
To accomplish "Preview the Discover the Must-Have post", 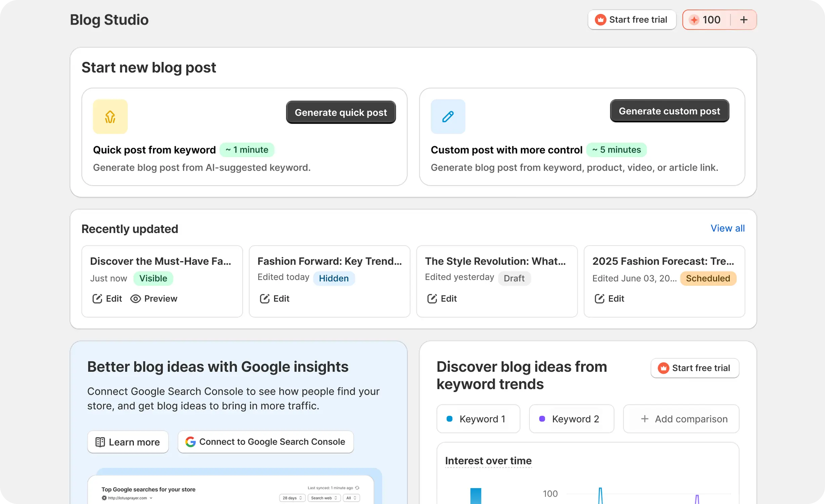I will point(154,298).
